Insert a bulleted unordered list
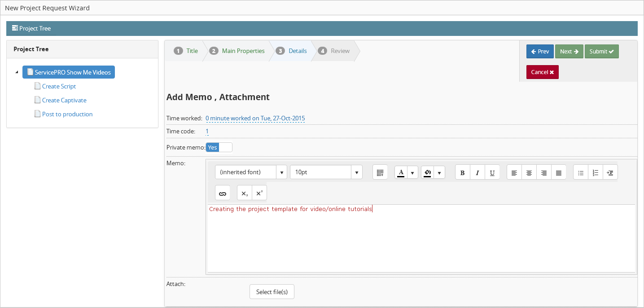Screen dimensions: 644x308 [x=581, y=173]
